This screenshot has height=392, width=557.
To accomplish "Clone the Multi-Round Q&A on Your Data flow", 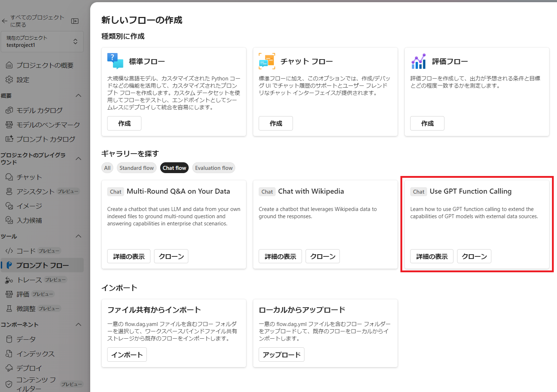I will (171, 256).
